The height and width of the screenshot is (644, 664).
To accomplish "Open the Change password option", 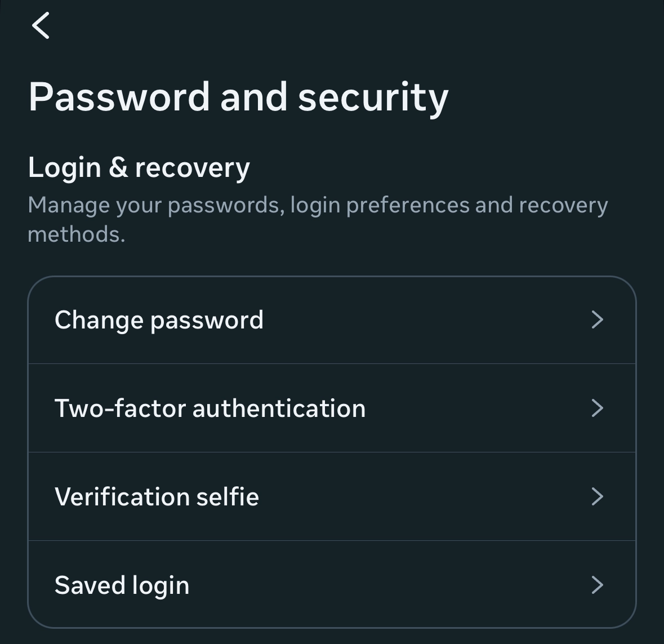I will 159,320.
